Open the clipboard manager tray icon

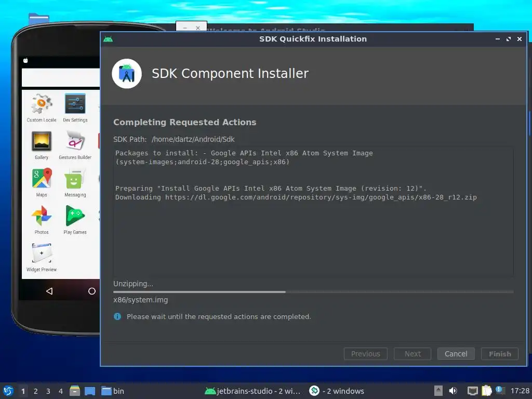[x=486, y=391]
